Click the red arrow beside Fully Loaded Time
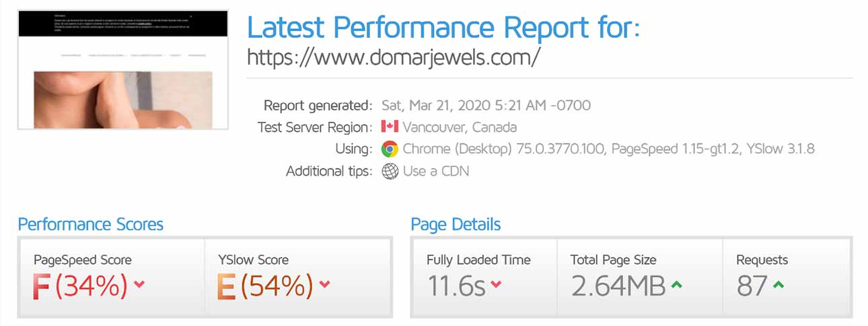Screen dimensions: 868x326 pyautogui.click(x=496, y=285)
